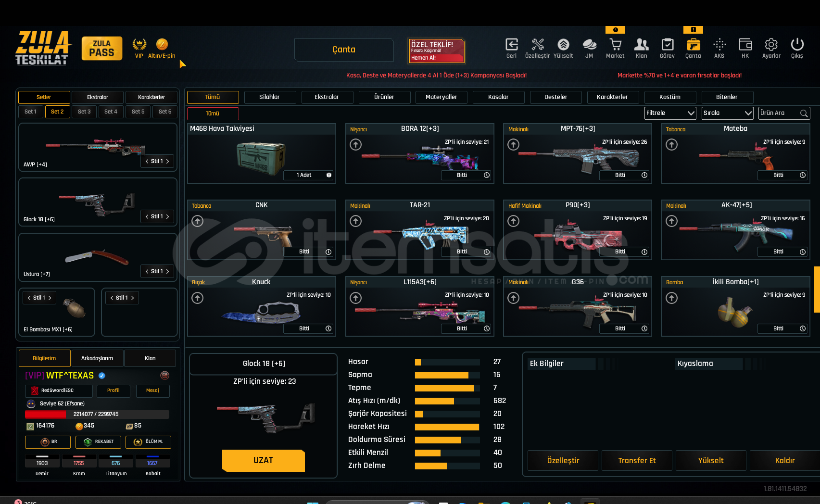Switch to Desteler tab

click(x=556, y=97)
